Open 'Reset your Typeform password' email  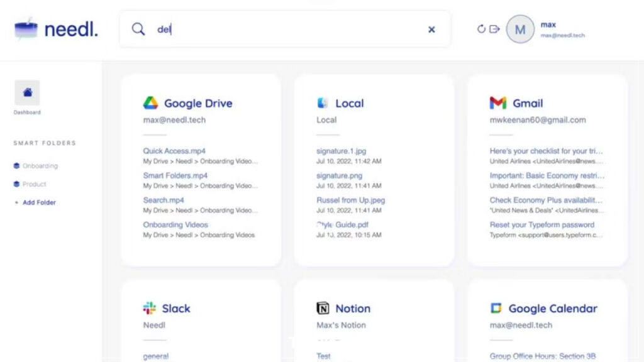(x=541, y=225)
